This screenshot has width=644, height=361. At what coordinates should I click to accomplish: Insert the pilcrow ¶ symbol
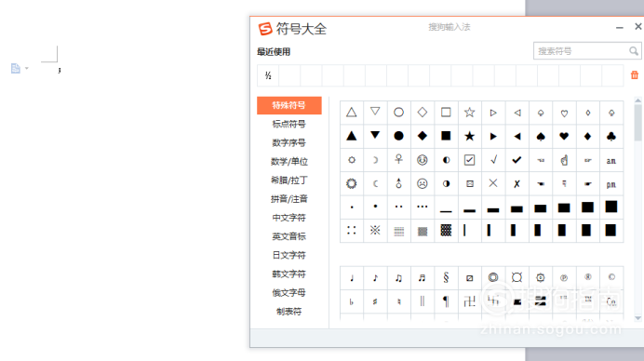coord(446,301)
